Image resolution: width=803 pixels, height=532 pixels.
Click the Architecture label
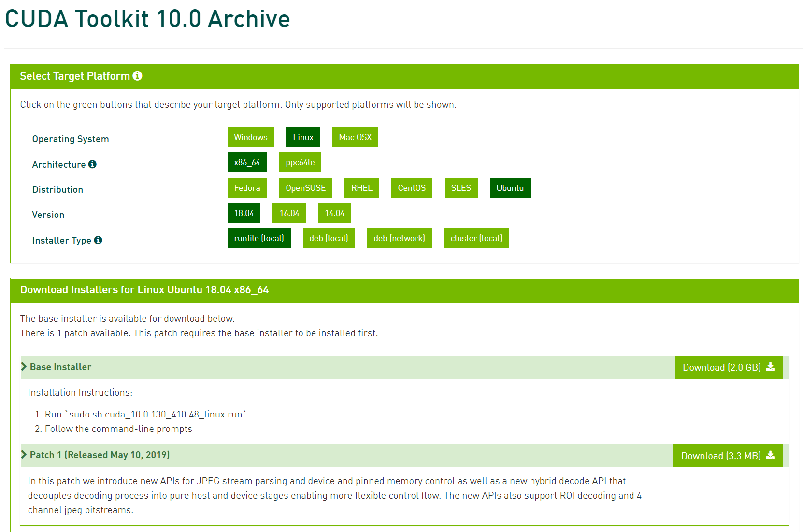click(59, 164)
